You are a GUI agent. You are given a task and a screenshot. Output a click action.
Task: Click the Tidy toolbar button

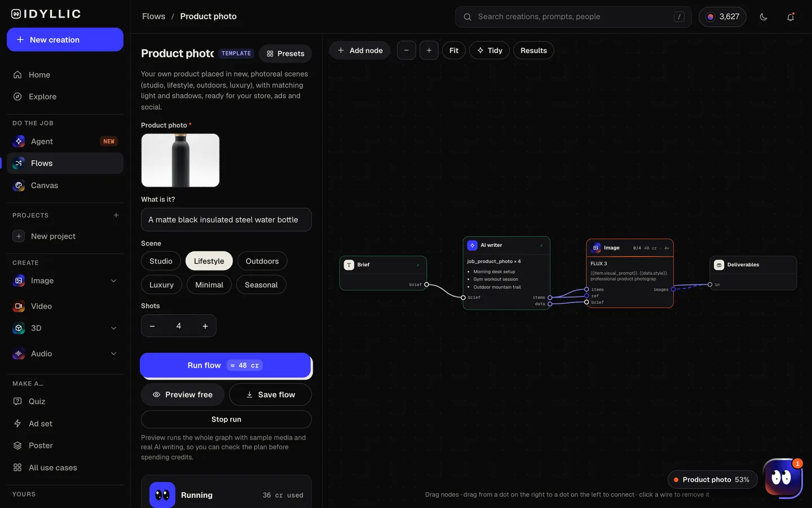click(x=489, y=50)
